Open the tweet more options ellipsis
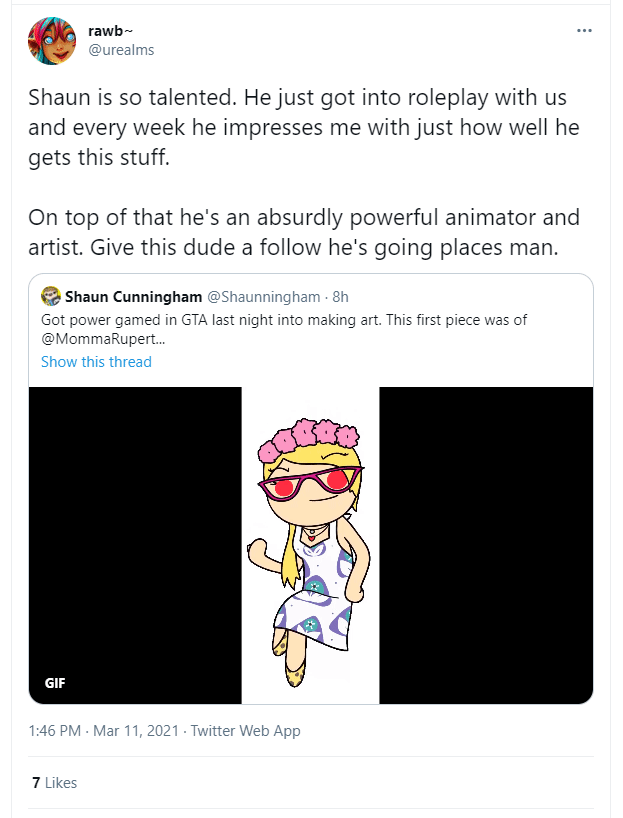 (584, 31)
